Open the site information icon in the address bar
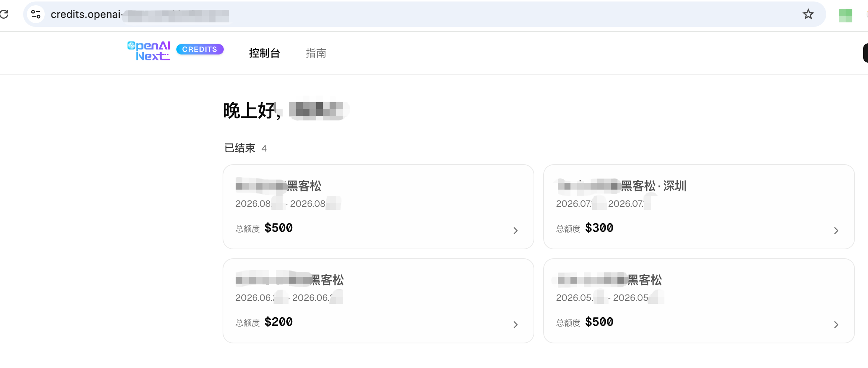 36,14
